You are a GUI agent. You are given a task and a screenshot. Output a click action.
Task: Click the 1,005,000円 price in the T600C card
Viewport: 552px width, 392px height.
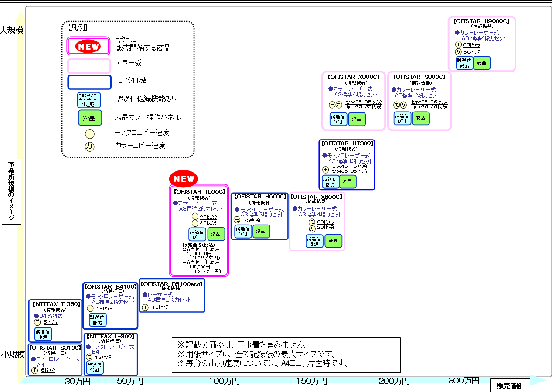(x=199, y=253)
